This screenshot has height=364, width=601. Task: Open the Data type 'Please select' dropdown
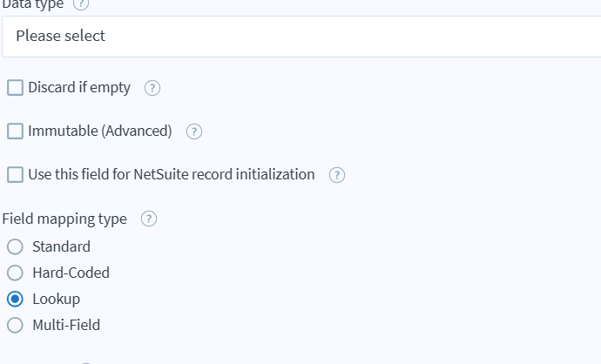[x=300, y=36]
